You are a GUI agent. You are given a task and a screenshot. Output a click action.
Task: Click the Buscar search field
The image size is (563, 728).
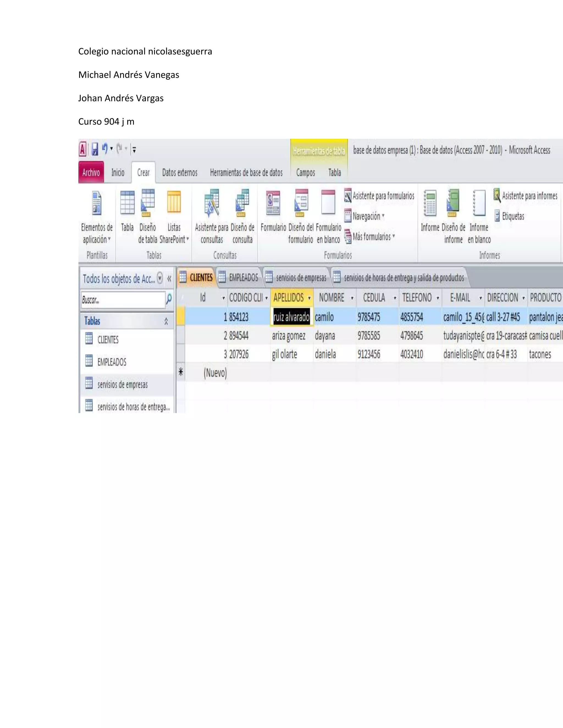pos(123,300)
